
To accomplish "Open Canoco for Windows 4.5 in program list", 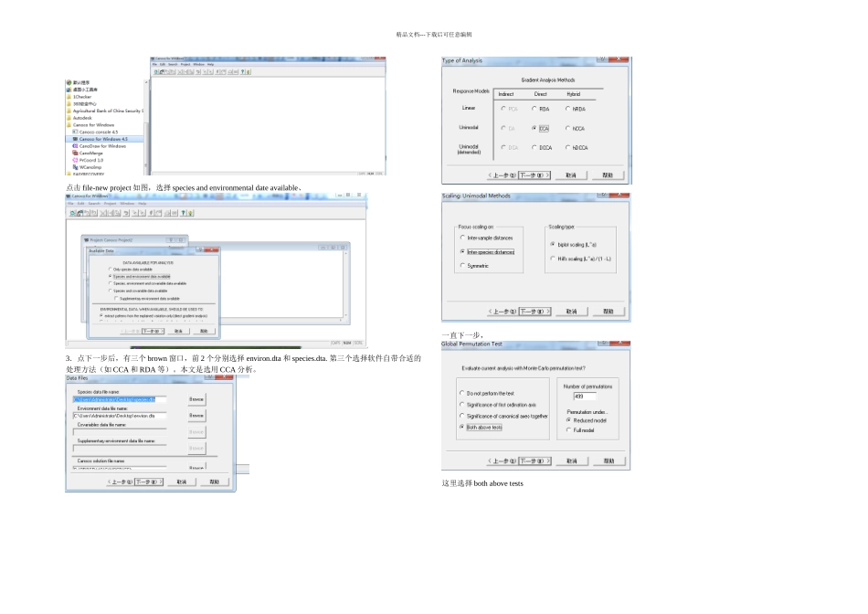I will click(x=103, y=139).
